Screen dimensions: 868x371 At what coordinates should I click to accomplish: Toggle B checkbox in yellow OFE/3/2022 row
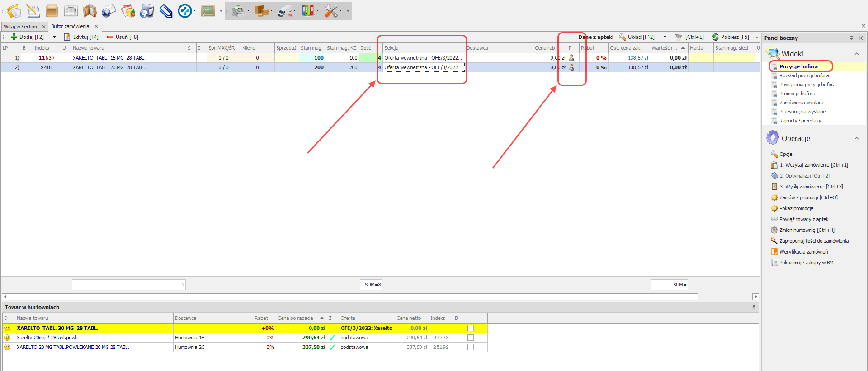pyautogui.click(x=471, y=328)
